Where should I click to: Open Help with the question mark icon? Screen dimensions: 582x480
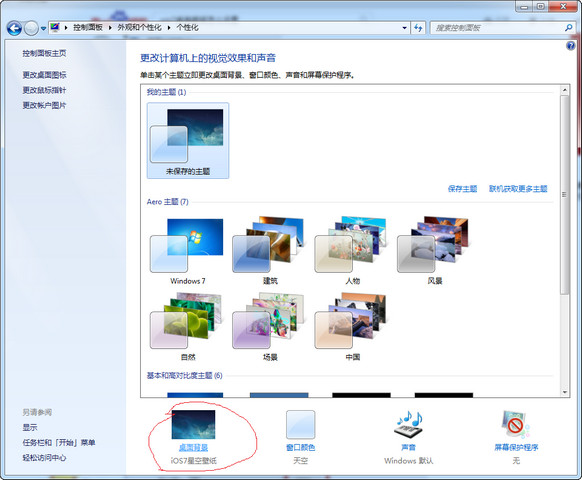click(570, 46)
